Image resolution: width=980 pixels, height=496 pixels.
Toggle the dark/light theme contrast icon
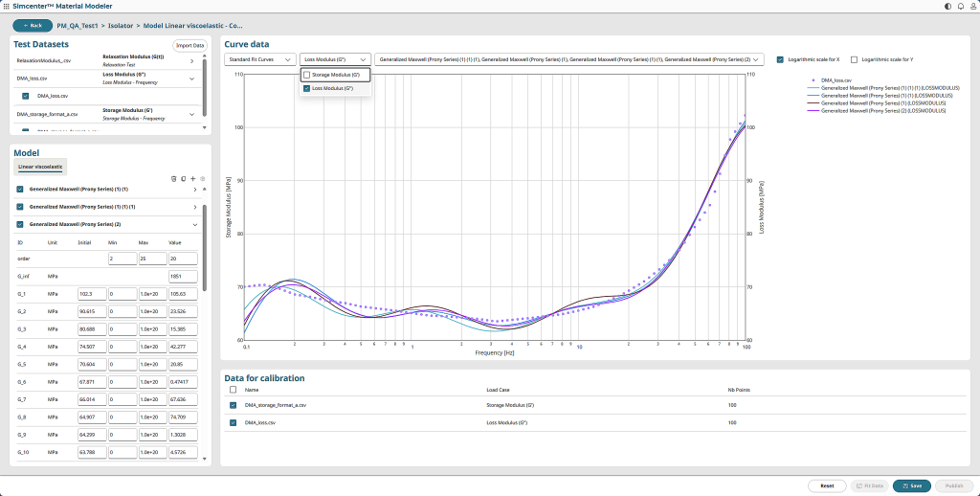pos(948,6)
